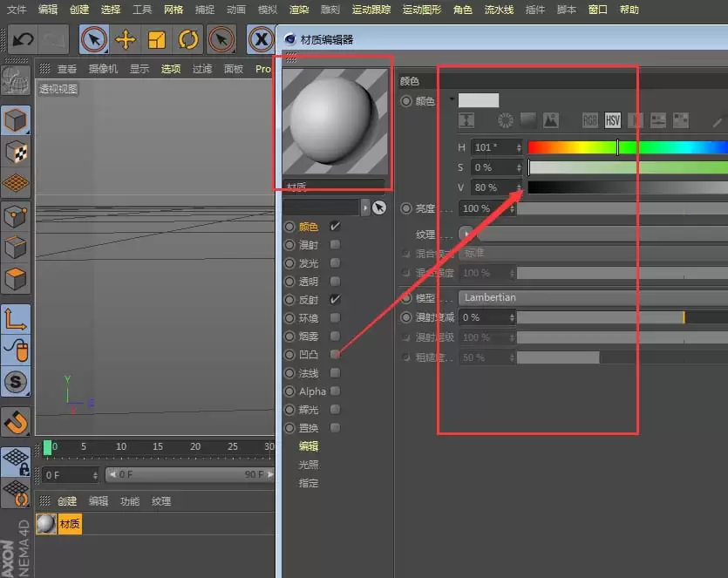Screen dimensions: 728x578
Task: Select the HSV color mode icon
Action: click(611, 119)
